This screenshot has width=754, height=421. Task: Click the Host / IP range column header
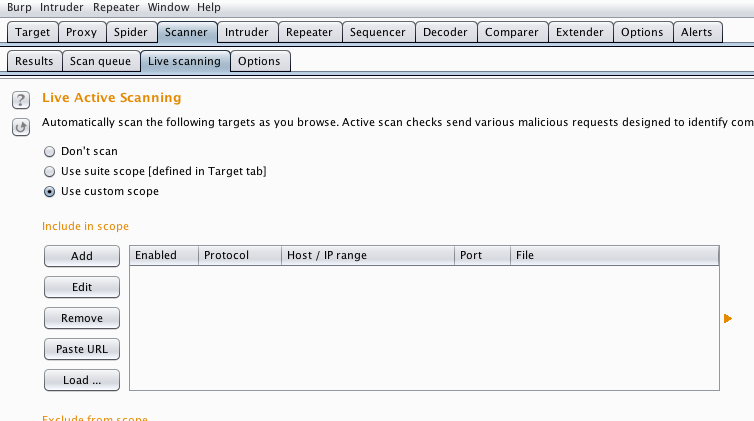(x=326, y=255)
